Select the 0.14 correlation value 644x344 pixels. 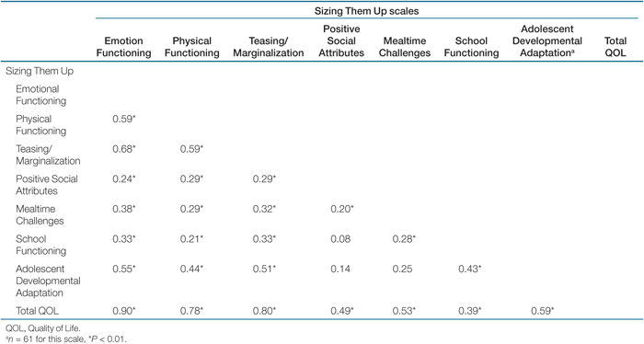[340, 269]
